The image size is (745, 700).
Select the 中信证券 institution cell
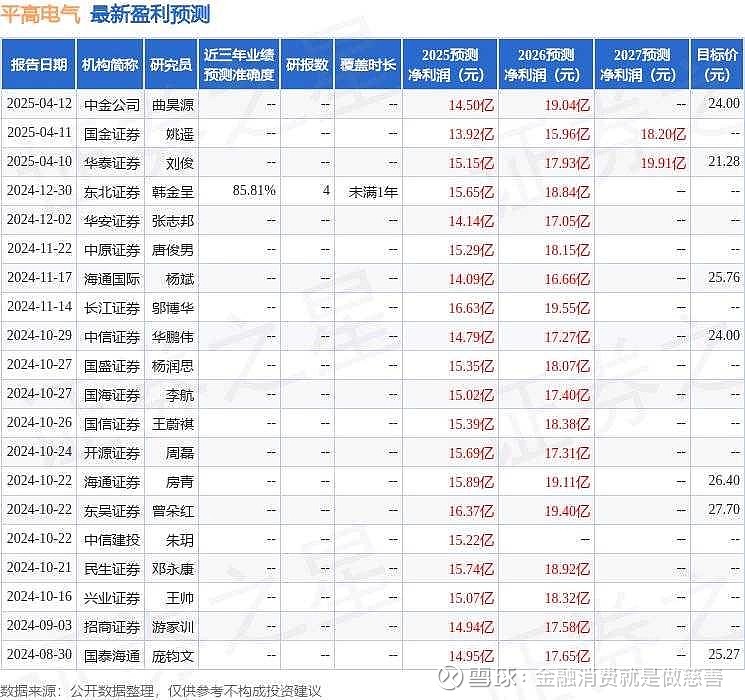coord(112,337)
